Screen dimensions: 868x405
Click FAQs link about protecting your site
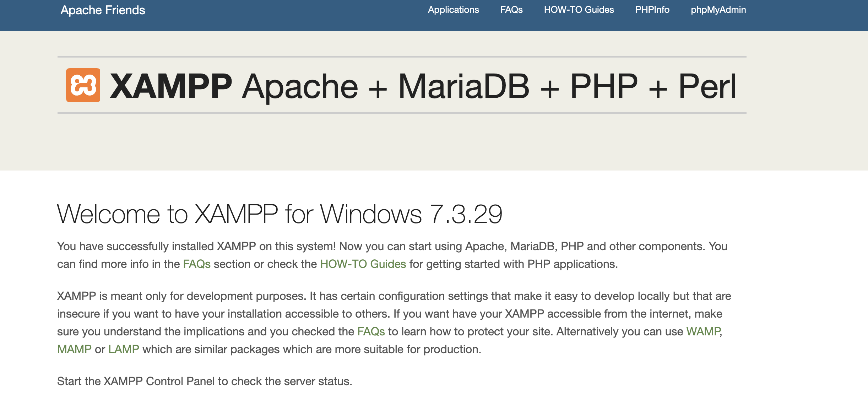pyautogui.click(x=371, y=331)
